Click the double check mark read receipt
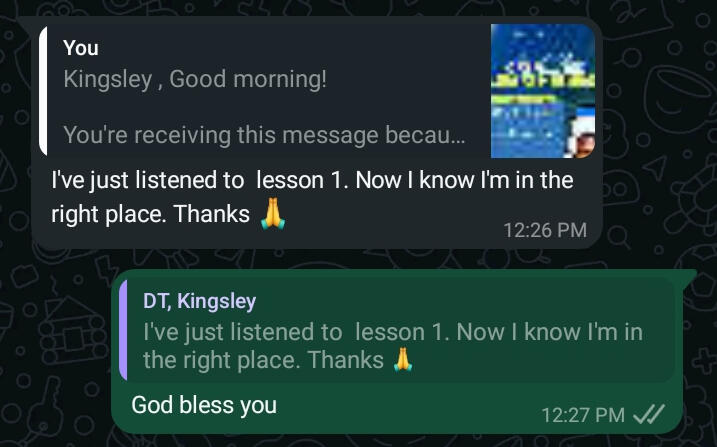 click(x=648, y=415)
